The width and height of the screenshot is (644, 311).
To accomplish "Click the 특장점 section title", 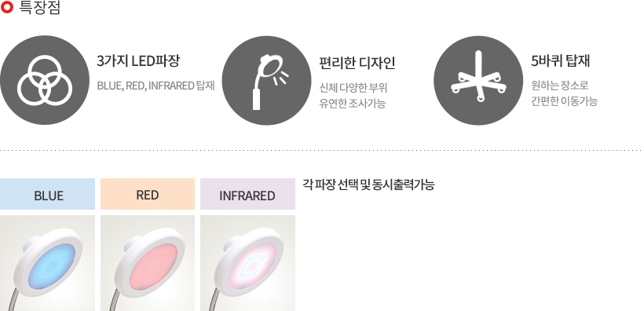I will [x=40, y=7].
